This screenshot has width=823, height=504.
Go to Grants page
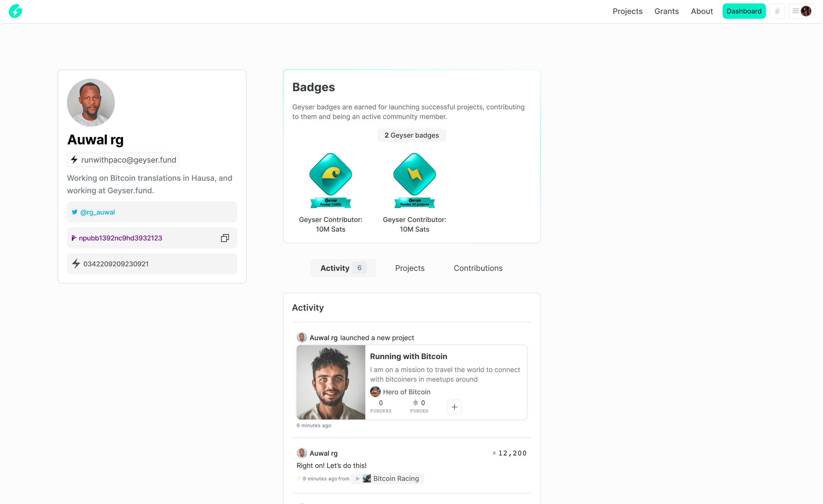[x=666, y=11]
